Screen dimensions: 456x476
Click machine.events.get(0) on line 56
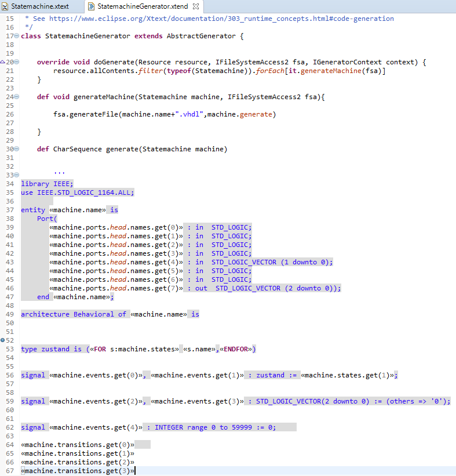96,375
